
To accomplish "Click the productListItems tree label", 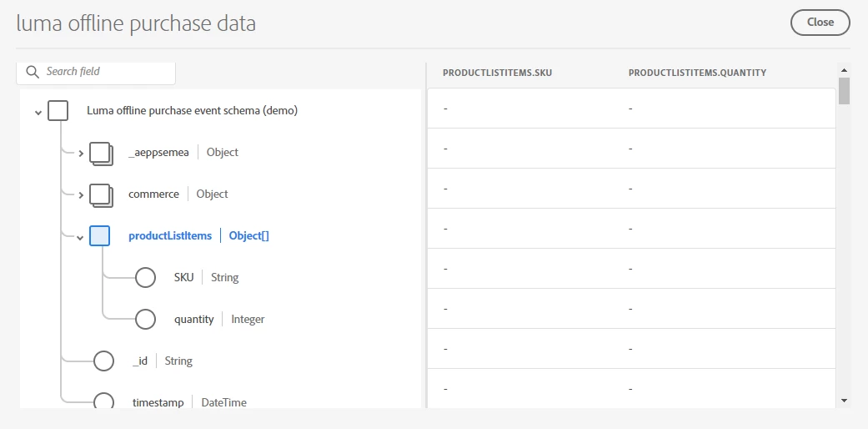I will tap(170, 235).
